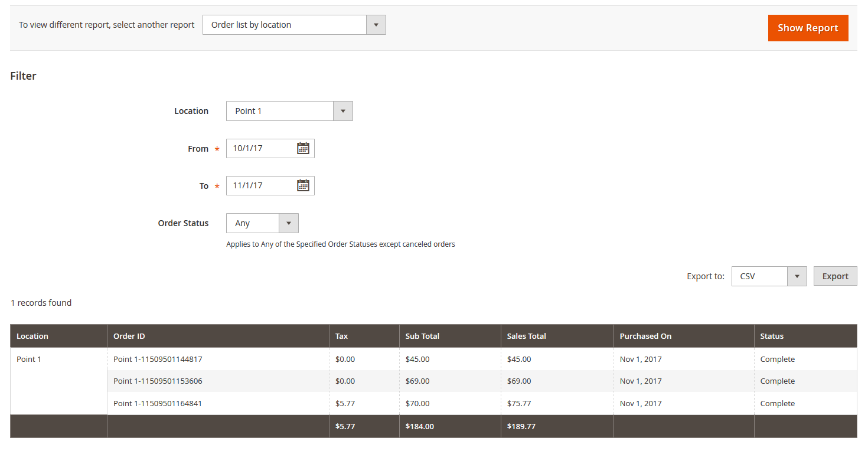Click the Sales Total column header

tap(526, 335)
